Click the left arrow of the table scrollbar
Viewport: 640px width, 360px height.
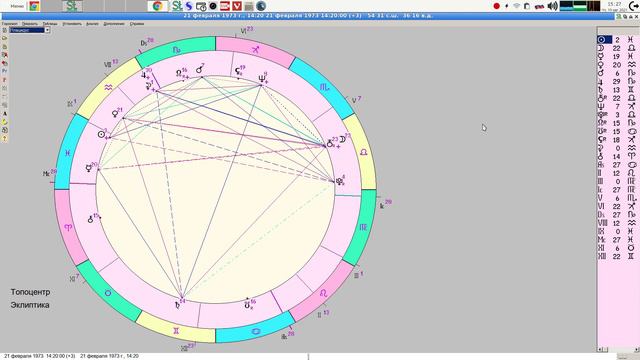600,349
